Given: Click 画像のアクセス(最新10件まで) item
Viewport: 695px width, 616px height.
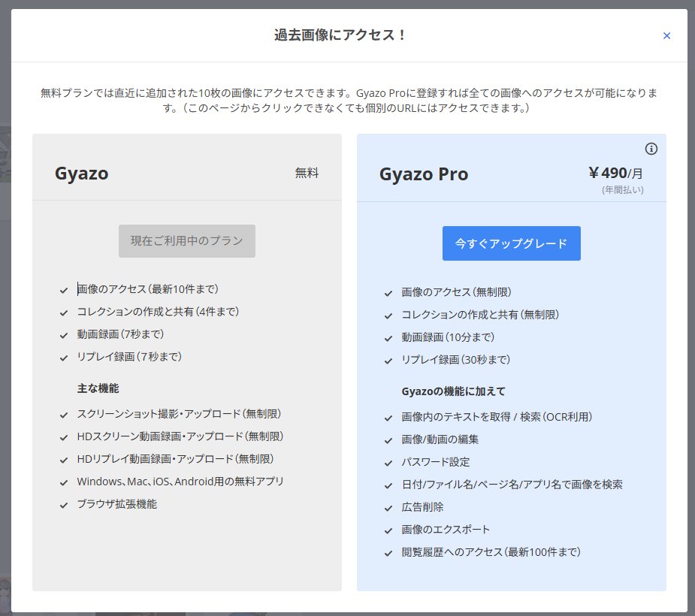Looking at the screenshot, I should [147, 289].
